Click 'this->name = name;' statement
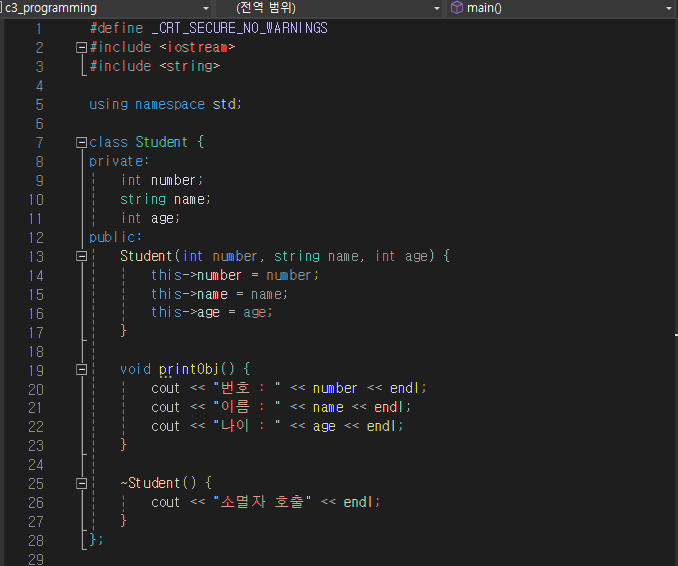This screenshot has width=678, height=566. (219, 294)
